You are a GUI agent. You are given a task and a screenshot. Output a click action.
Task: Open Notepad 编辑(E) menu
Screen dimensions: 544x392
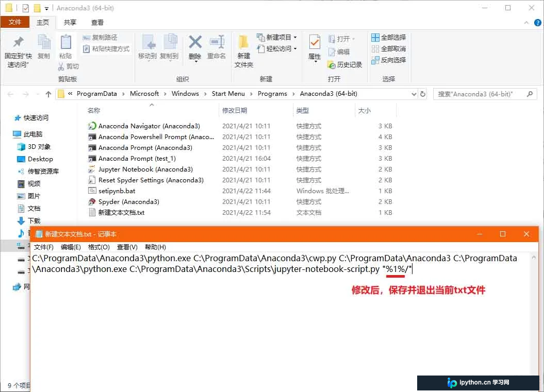click(x=71, y=247)
